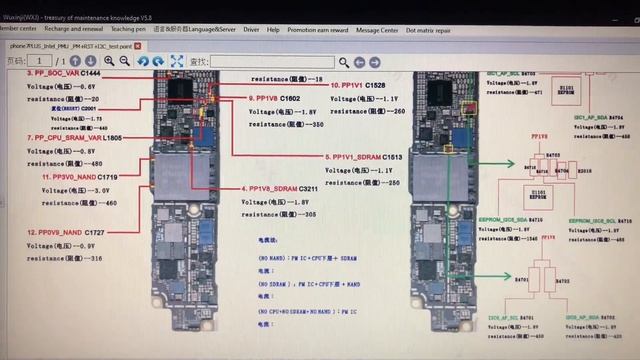
Task: Select the PP0V9_NAND C1727 label
Action: [66, 233]
